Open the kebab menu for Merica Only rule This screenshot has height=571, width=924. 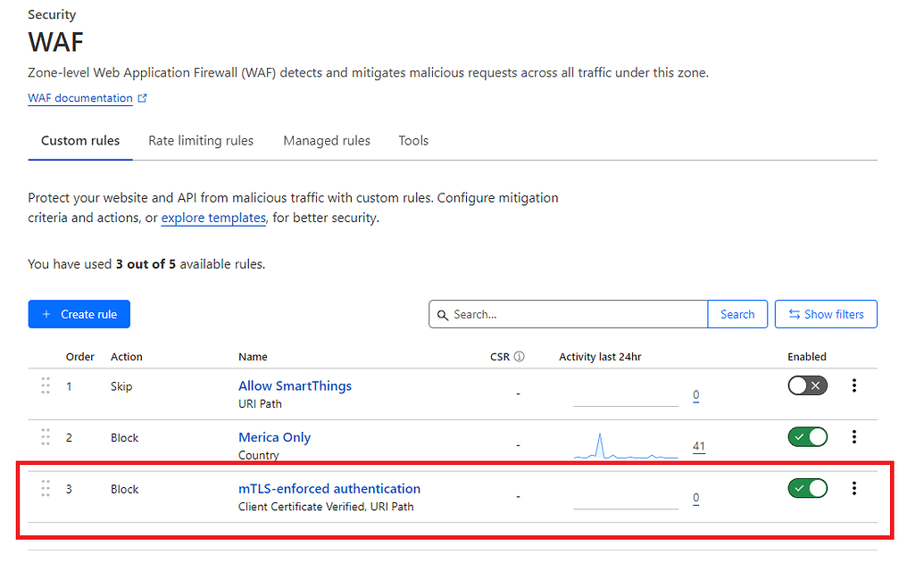[854, 437]
